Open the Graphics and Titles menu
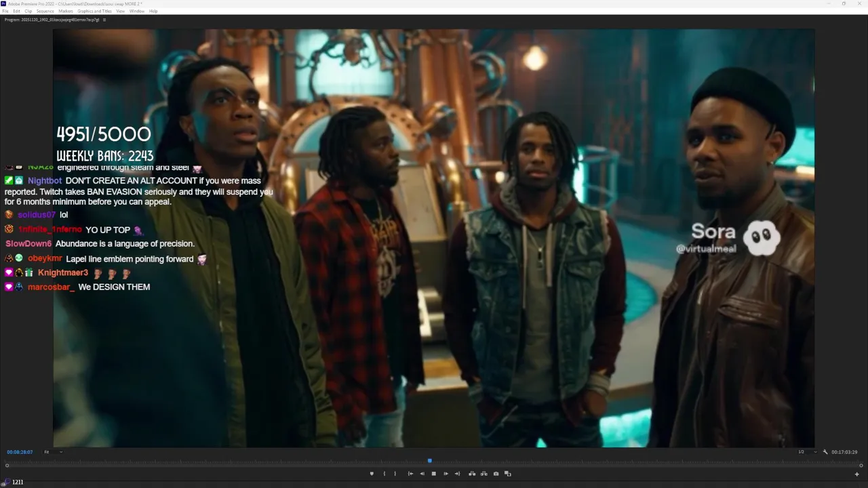This screenshot has height=488, width=868. coord(94,11)
